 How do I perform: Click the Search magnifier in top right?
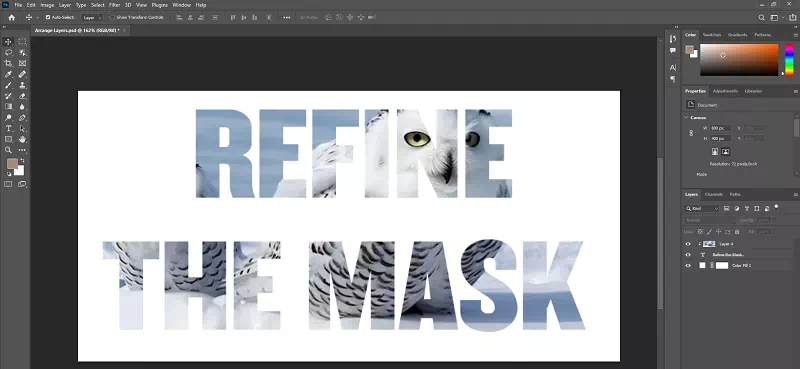click(x=761, y=17)
